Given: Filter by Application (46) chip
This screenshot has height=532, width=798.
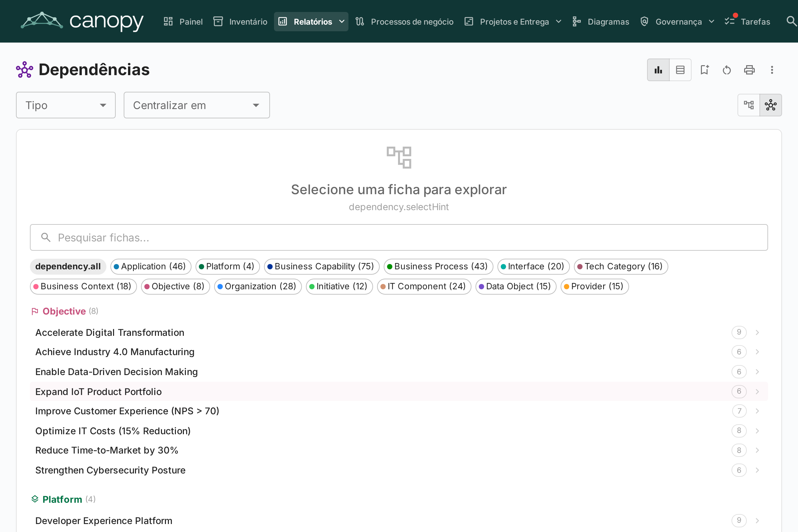Looking at the screenshot, I should (x=151, y=266).
